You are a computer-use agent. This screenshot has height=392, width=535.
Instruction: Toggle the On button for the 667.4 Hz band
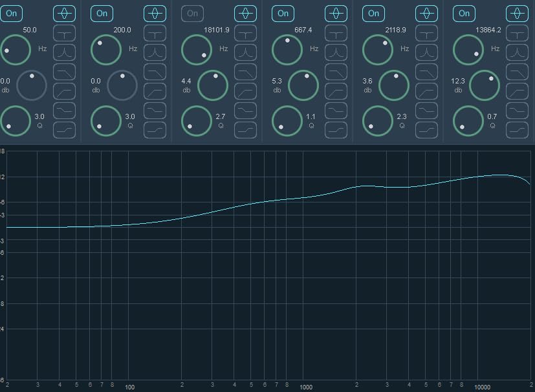pyautogui.click(x=283, y=14)
